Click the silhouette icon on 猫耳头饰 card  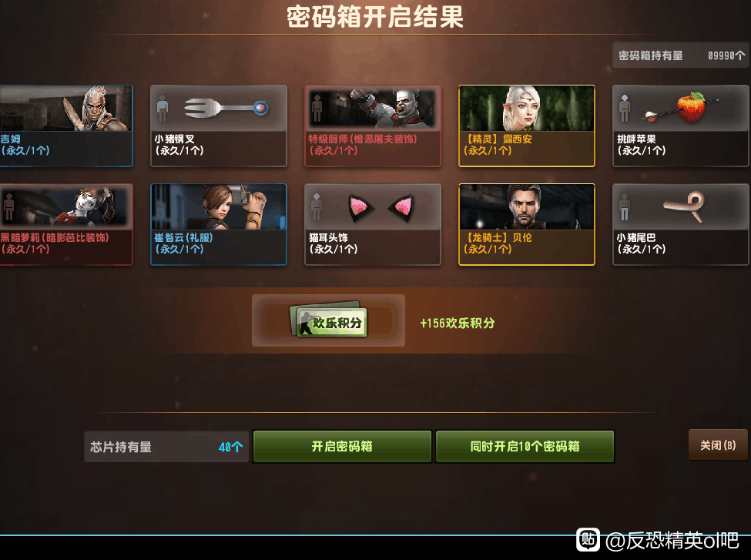pos(317,207)
